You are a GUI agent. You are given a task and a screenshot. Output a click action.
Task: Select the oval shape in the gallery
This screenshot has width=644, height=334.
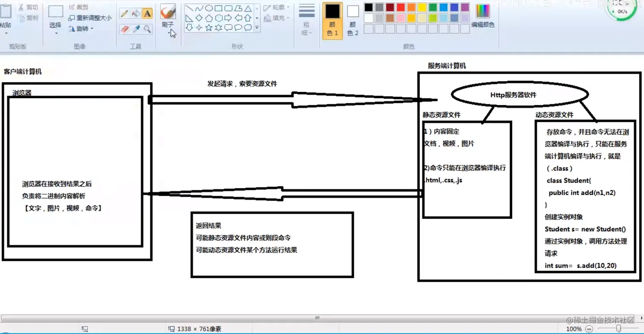click(x=209, y=9)
